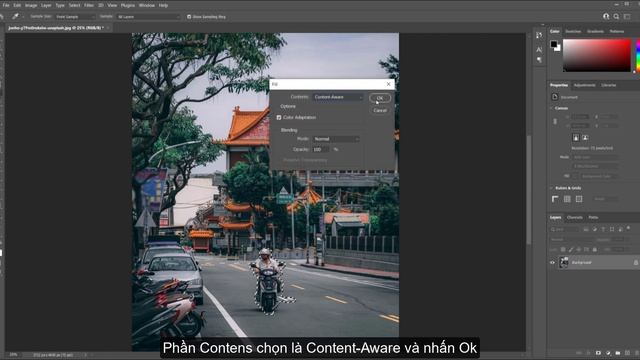
Task: Click the Eyedropper tool preset icon
Action: pos(15,17)
